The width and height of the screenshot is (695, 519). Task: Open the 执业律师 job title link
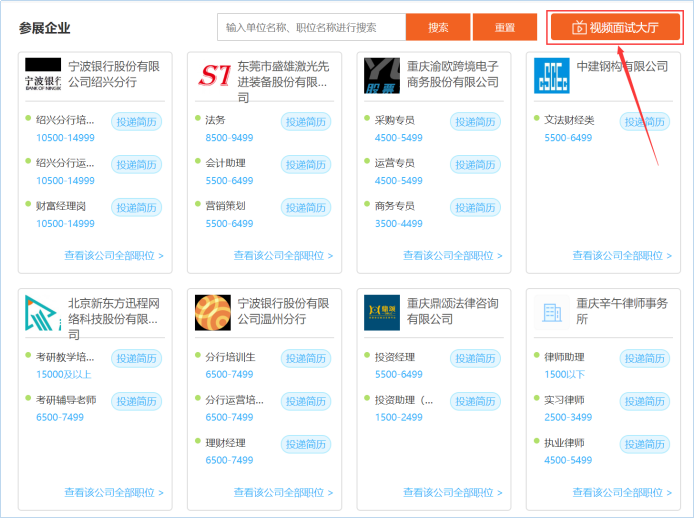pos(565,444)
